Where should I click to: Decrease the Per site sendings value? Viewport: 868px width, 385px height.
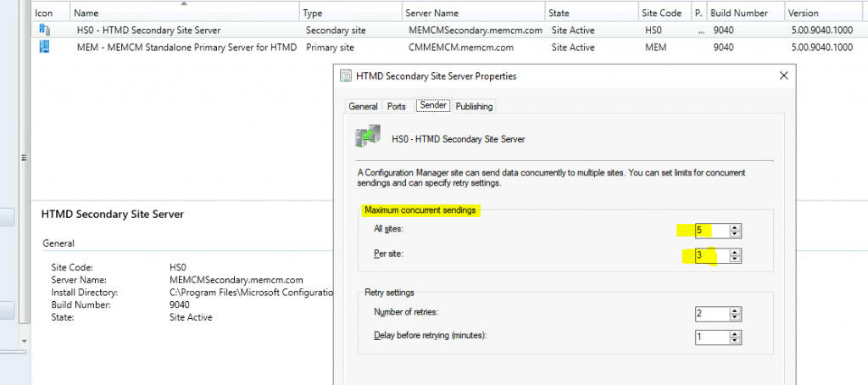tap(735, 259)
